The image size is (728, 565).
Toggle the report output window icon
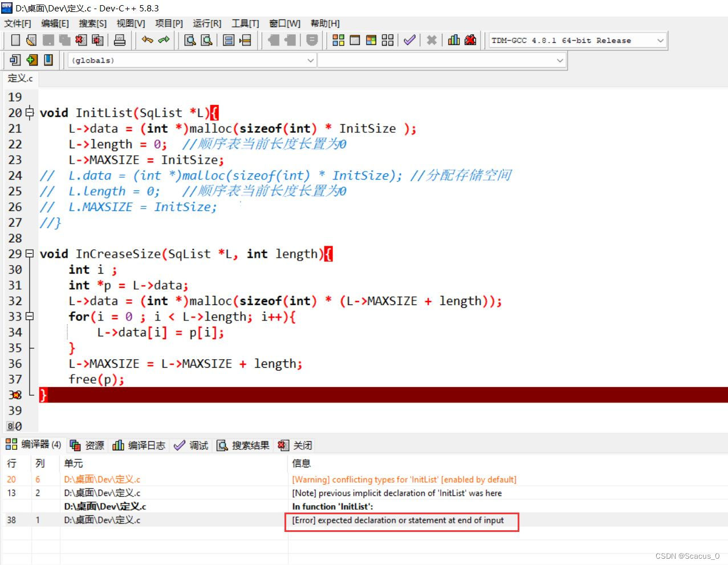coord(354,40)
